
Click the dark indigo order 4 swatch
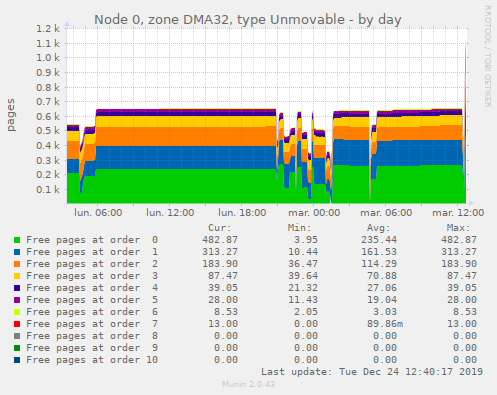click(17, 288)
